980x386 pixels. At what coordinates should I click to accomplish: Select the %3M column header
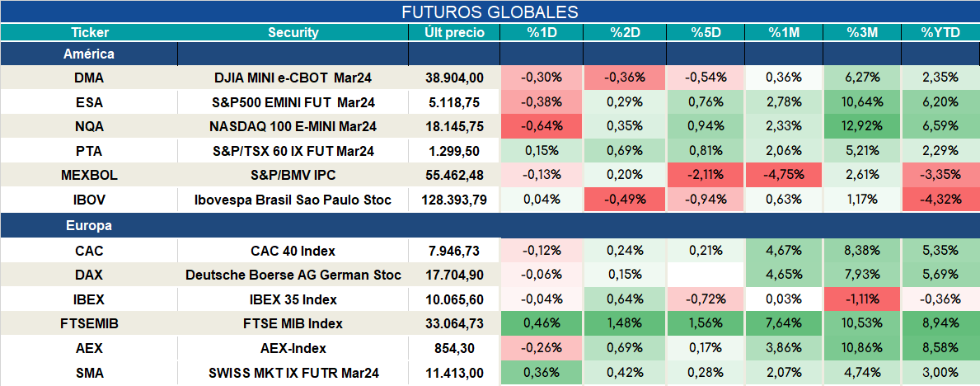tap(862, 33)
